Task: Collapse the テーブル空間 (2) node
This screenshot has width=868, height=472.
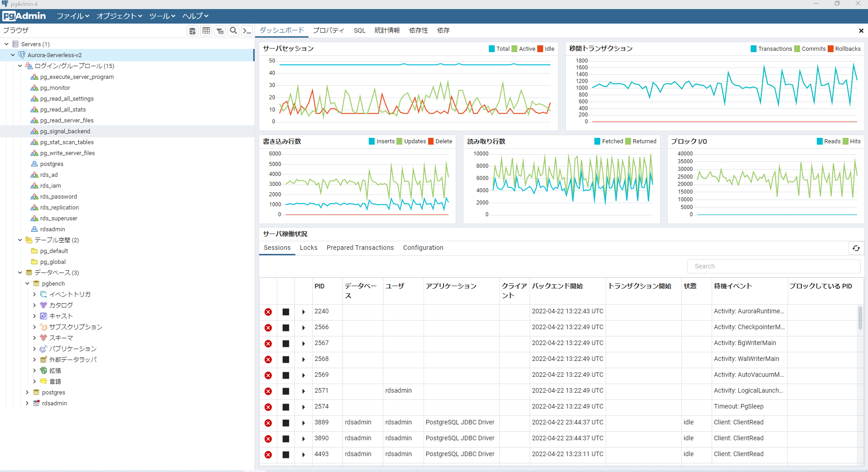Action: click(x=20, y=240)
